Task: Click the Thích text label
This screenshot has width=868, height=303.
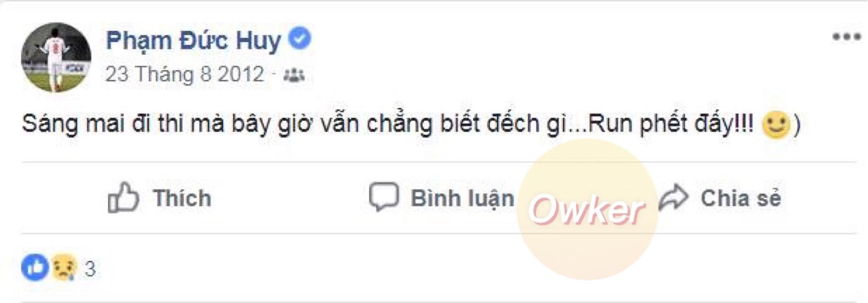Action: tap(182, 198)
